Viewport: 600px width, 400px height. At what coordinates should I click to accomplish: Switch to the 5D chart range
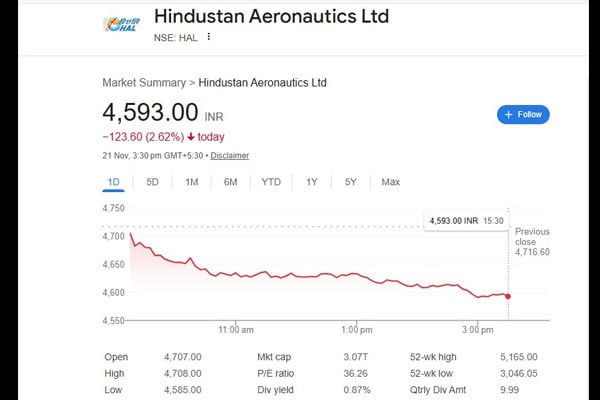click(x=153, y=182)
